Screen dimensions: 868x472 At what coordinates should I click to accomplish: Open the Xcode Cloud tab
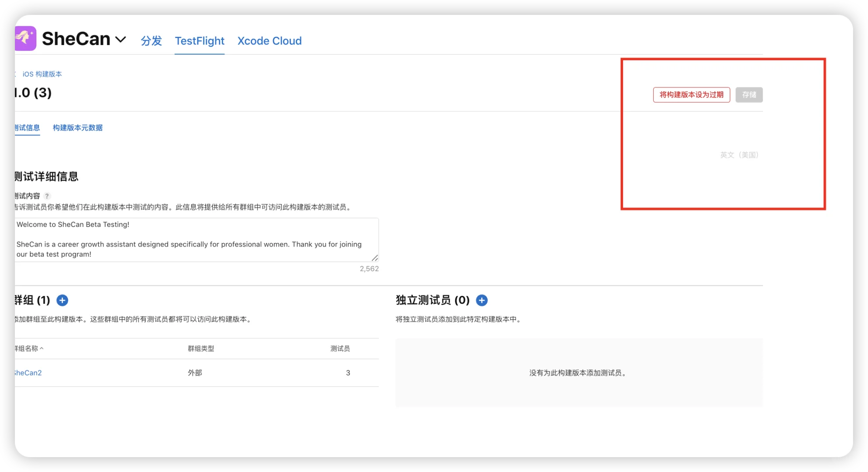pyautogui.click(x=269, y=41)
